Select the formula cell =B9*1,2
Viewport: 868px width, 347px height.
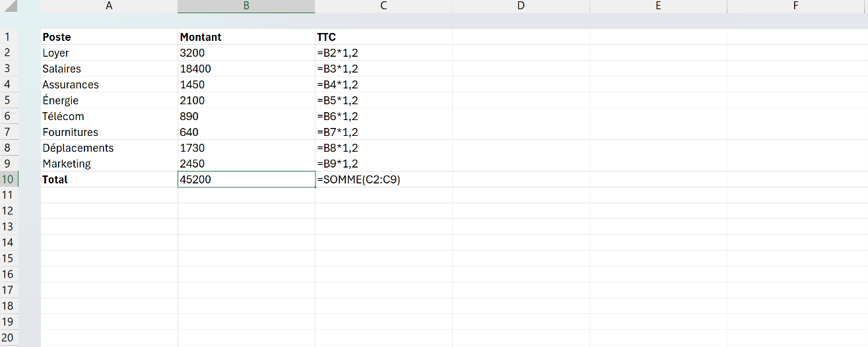384,164
